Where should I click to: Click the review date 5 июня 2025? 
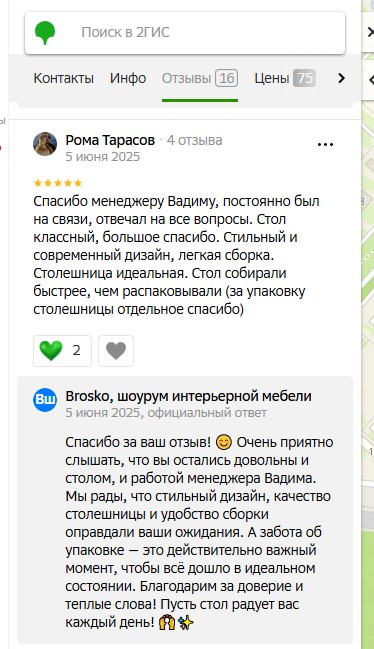click(x=103, y=156)
